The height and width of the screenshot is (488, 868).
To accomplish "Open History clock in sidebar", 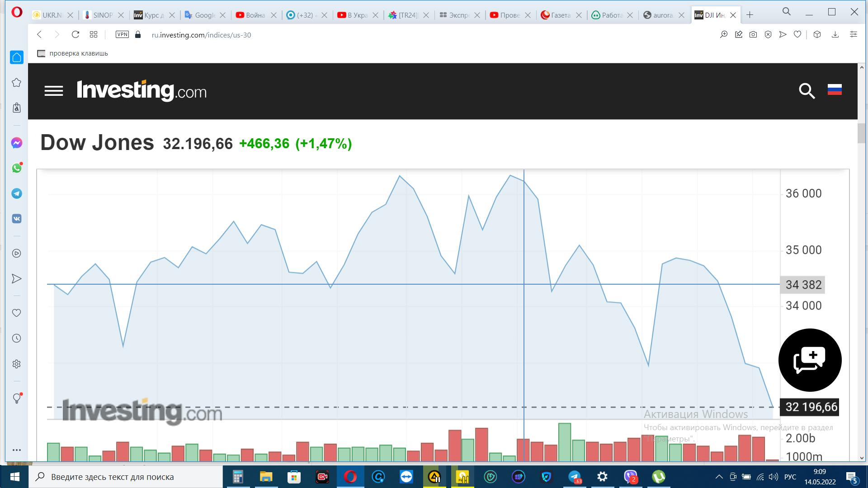I will pos(17,338).
